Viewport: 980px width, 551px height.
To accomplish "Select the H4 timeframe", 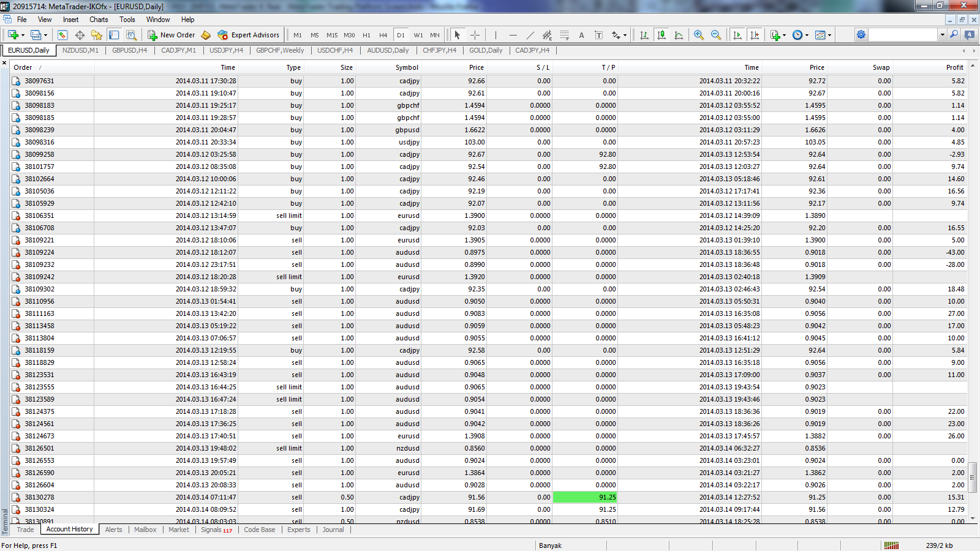I will (383, 35).
